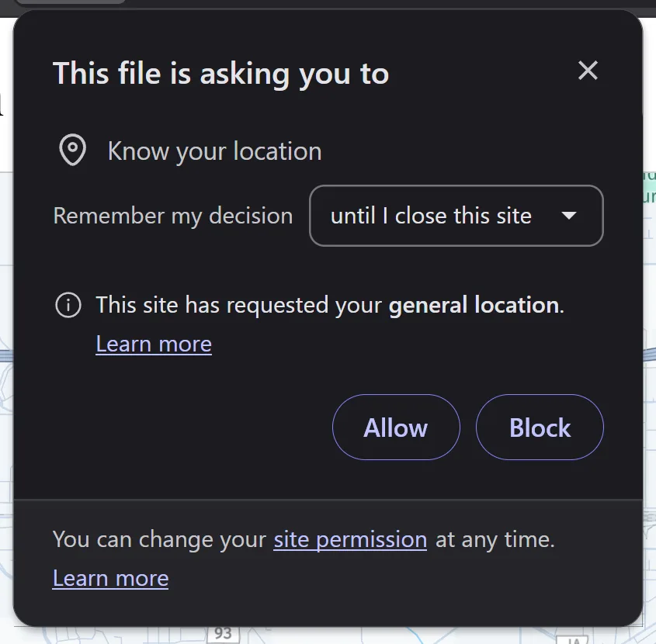
Task: Click the "Remember my decision" label
Action: tap(172, 216)
